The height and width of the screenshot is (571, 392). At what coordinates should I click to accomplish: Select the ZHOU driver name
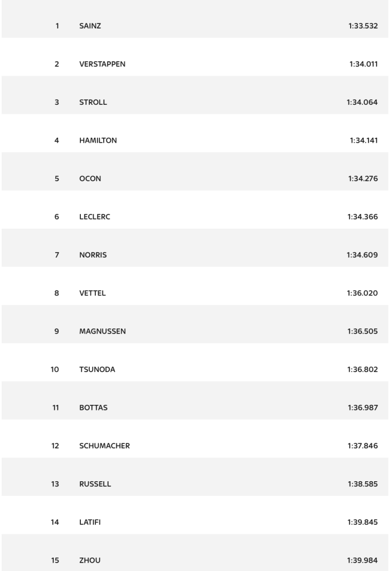[90, 560]
